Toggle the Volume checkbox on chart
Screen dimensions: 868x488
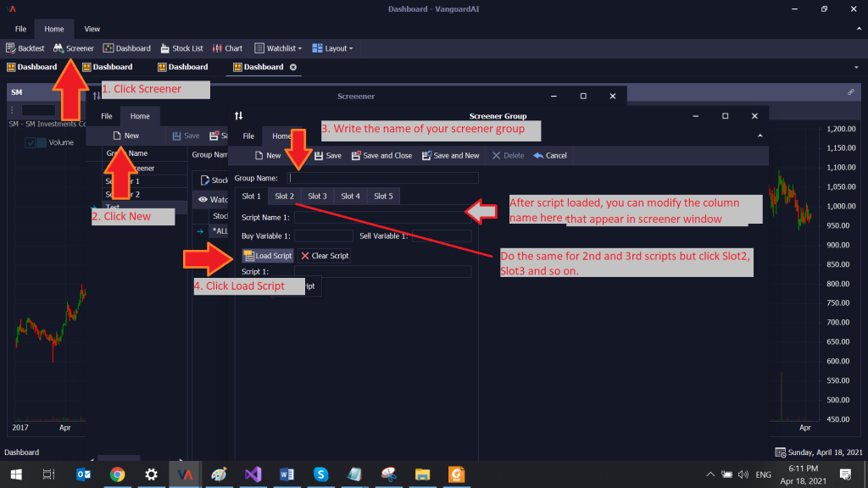click(31, 143)
